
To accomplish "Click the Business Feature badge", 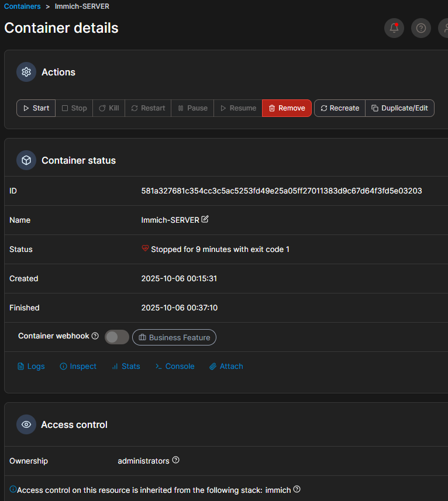I will point(174,337).
